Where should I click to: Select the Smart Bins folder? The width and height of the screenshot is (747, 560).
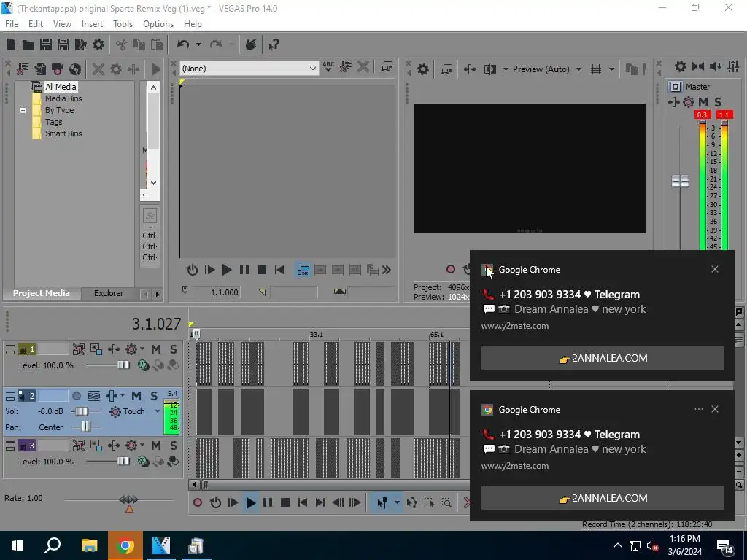pyautogui.click(x=63, y=134)
